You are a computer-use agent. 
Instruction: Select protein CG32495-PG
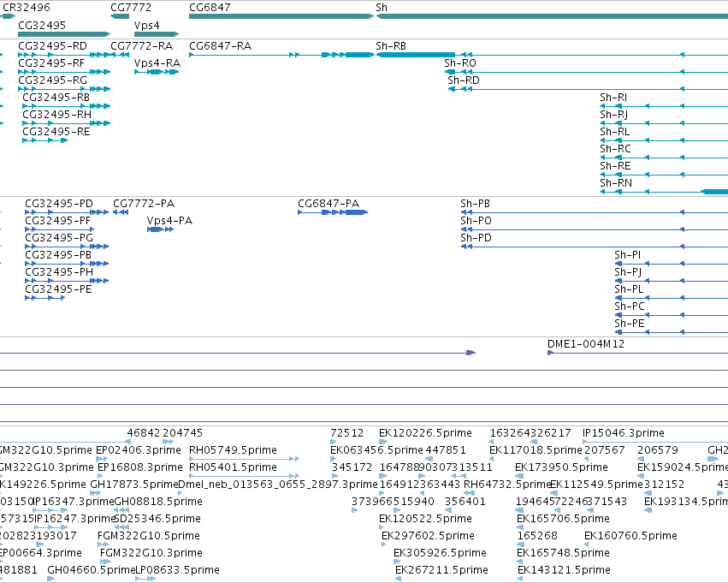click(59, 238)
